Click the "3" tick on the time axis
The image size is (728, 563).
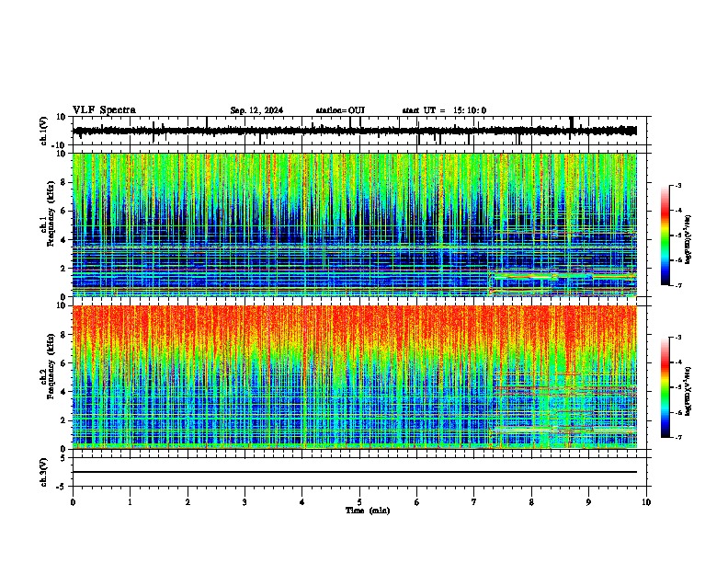point(245,502)
